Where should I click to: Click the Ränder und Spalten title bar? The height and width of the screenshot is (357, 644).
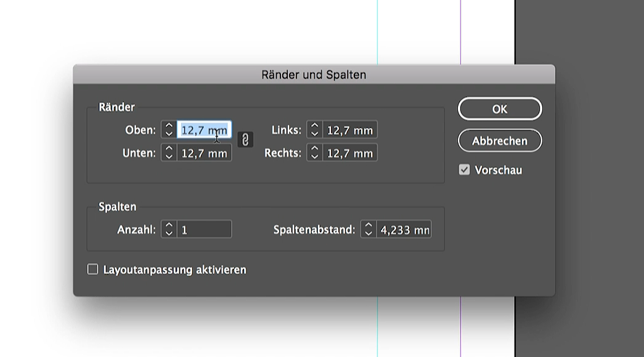click(x=314, y=74)
